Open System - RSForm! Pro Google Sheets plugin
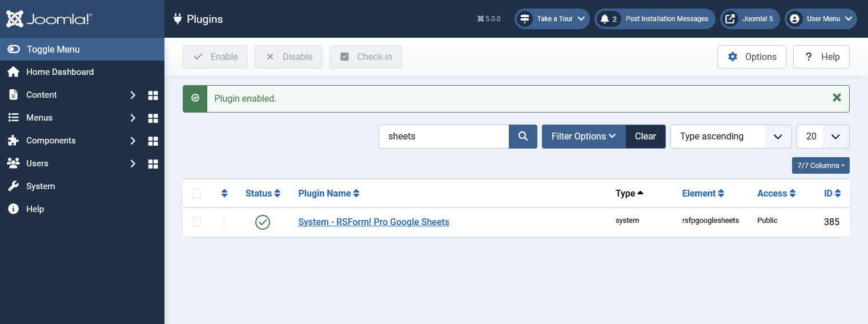 373,222
